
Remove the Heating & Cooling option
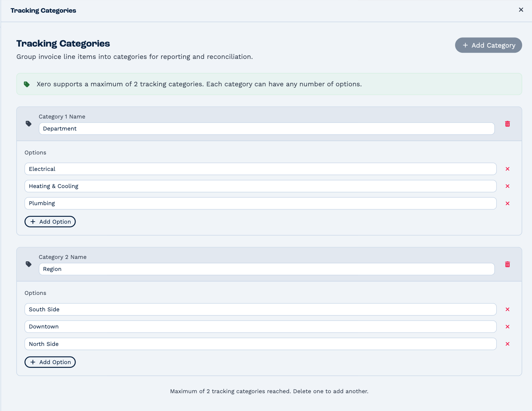[507, 186]
